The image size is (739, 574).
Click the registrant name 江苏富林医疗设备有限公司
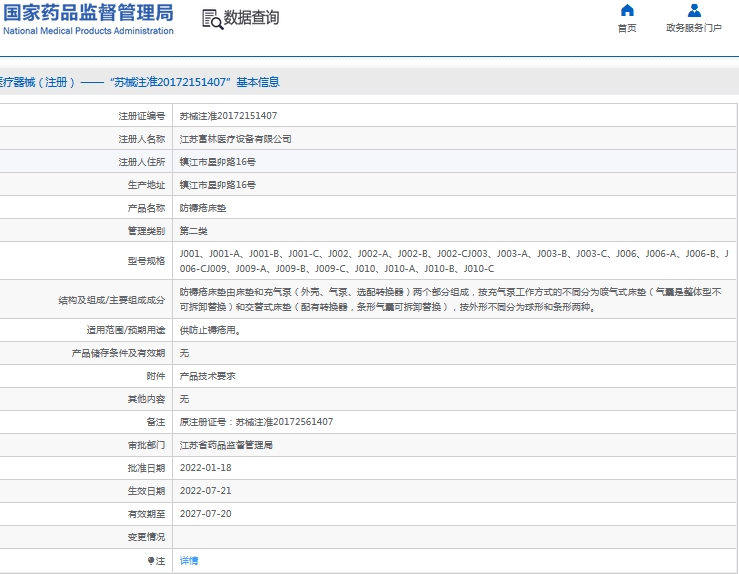pos(235,139)
